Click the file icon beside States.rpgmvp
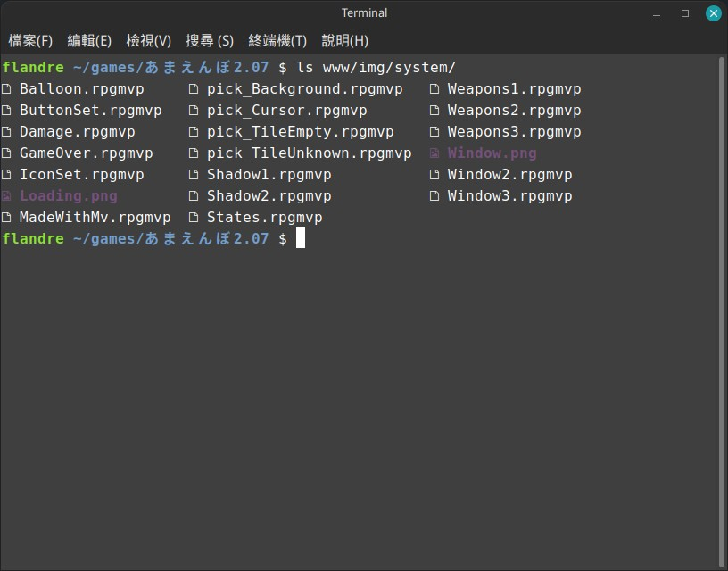728x571 pixels. pyautogui.click(x=192, y=217)
